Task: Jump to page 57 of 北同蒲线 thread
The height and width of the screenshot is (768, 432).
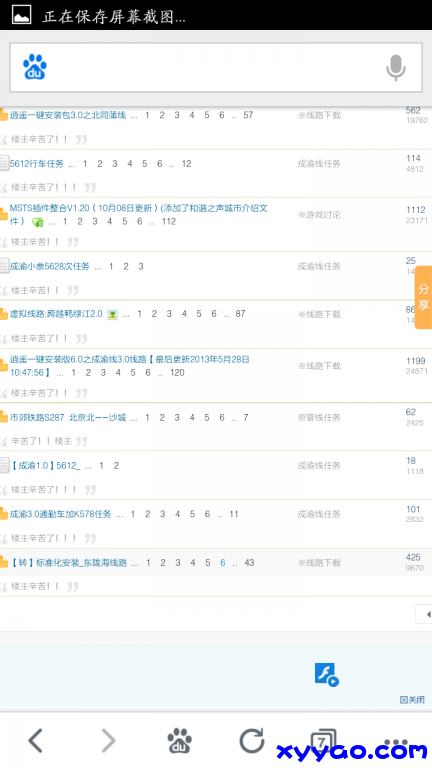Action: (248, 115)
